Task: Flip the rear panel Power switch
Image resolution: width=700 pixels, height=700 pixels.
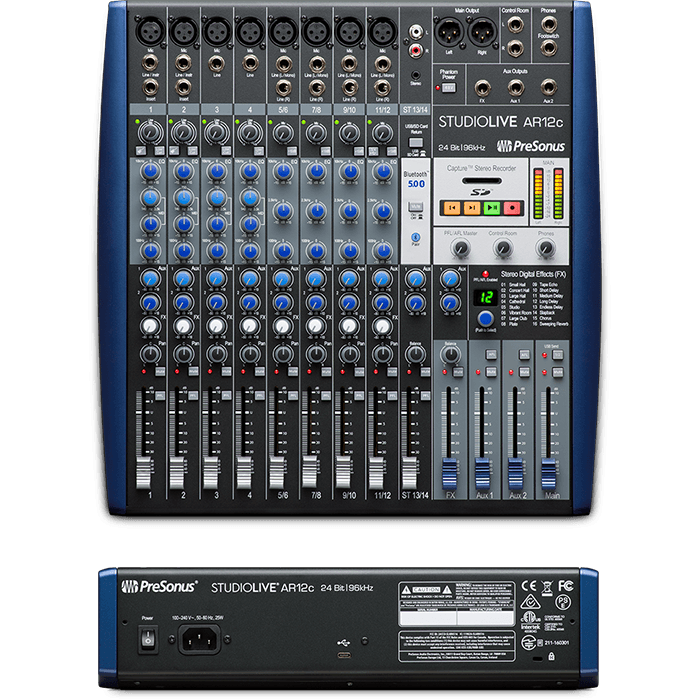Action: coord(148,640)
